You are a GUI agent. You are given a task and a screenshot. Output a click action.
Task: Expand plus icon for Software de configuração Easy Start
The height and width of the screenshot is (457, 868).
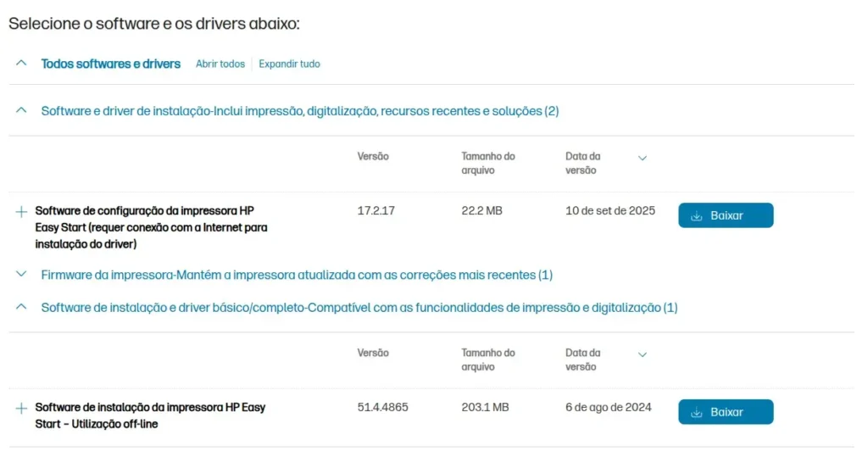[22, 212]
